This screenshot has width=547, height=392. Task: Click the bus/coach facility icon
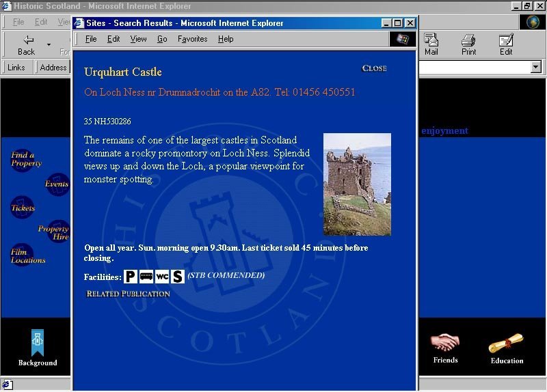tap(146, 277)
